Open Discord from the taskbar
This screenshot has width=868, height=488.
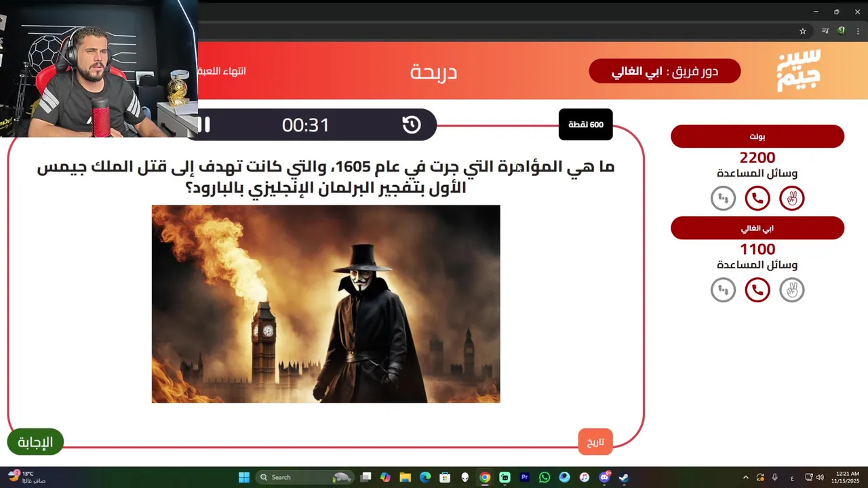604,477
